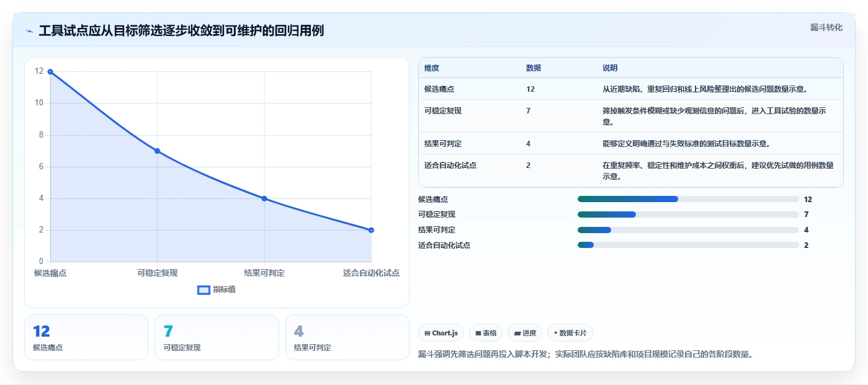This screenshot has width=868, height=385.
Task: Click the icon inside the Chart.js chip
Action: 427,333
